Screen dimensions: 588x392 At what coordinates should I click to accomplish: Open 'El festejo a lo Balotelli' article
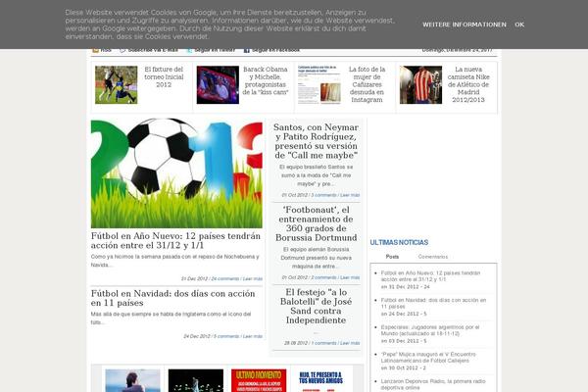tap(316, 306)
